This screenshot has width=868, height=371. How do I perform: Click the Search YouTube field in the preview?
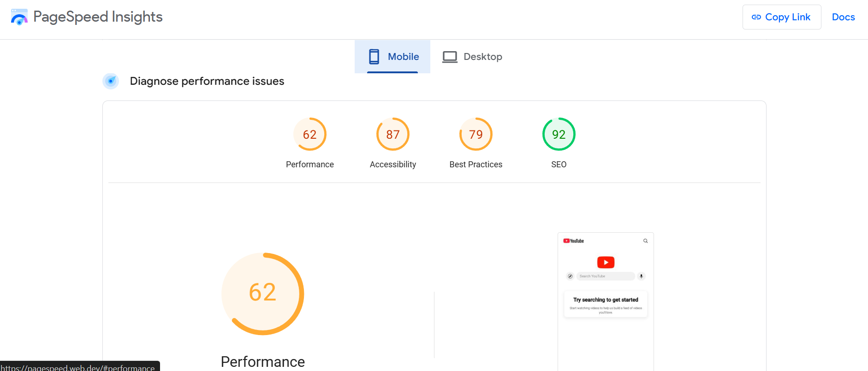point(605,276)
